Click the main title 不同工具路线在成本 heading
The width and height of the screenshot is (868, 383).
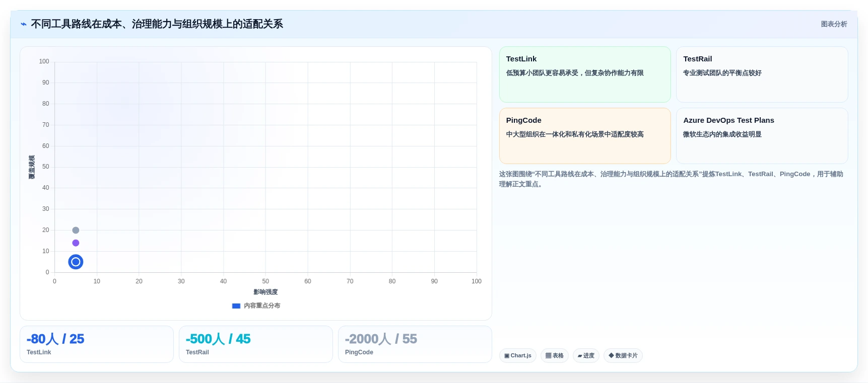157,24
